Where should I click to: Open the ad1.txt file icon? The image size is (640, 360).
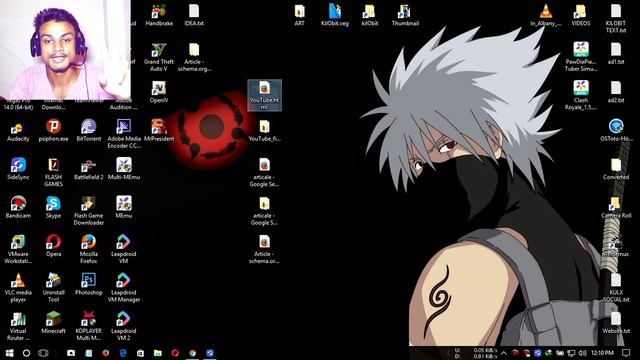tap(616, 53)
